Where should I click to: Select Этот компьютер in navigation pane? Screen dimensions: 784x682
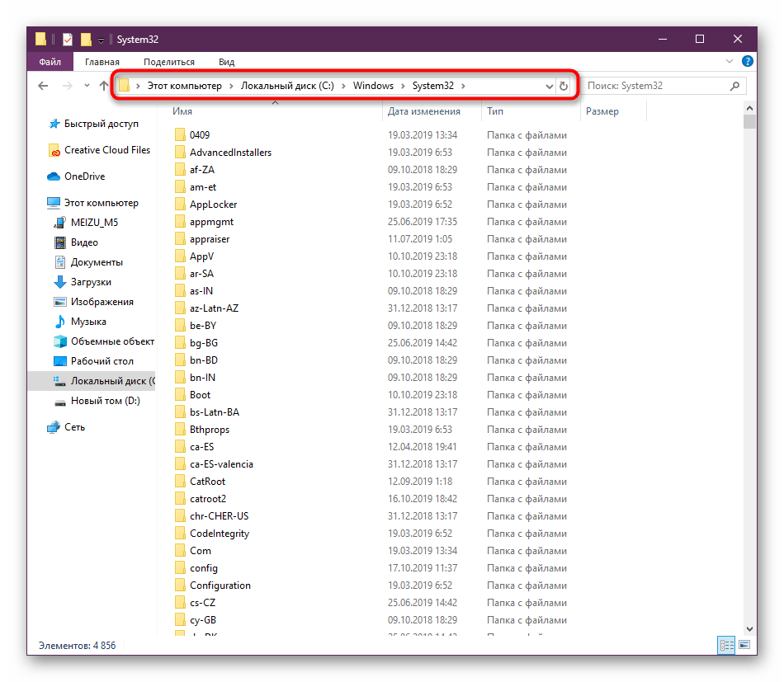pyautogui.click(x=93, y=203)
